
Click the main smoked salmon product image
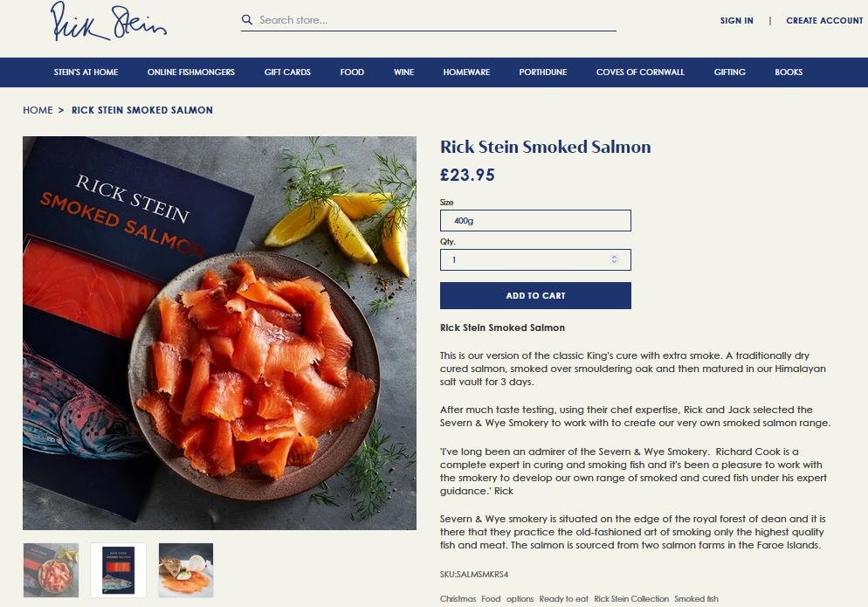click(x=219, y=333)
